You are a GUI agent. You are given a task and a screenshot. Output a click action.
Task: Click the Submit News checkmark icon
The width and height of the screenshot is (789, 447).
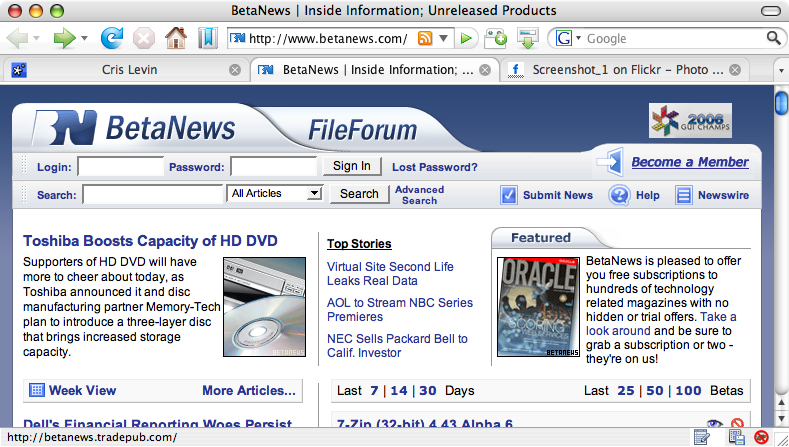point(509,195)
